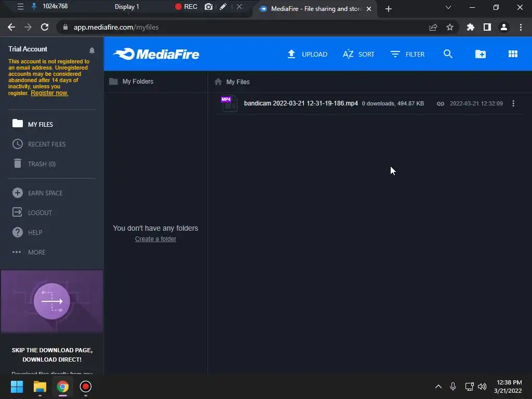Click the Bandicam recorder taskbar icon

86,387
